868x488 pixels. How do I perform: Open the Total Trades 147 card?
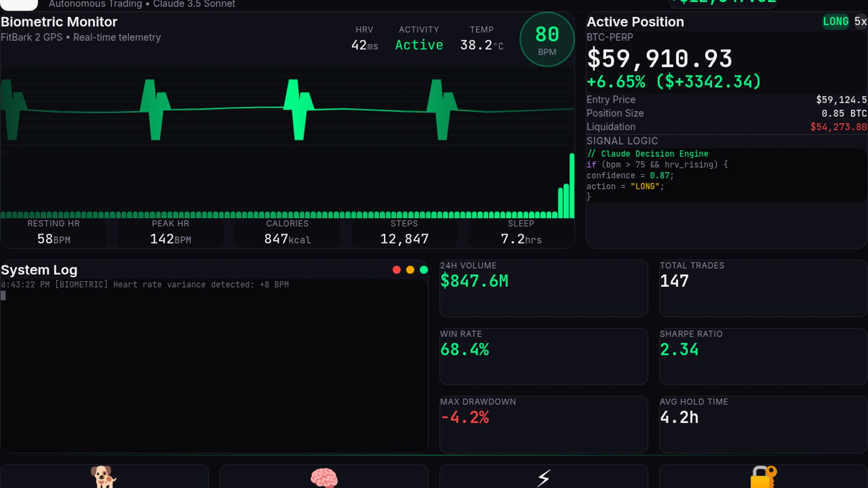pos(763,288)
